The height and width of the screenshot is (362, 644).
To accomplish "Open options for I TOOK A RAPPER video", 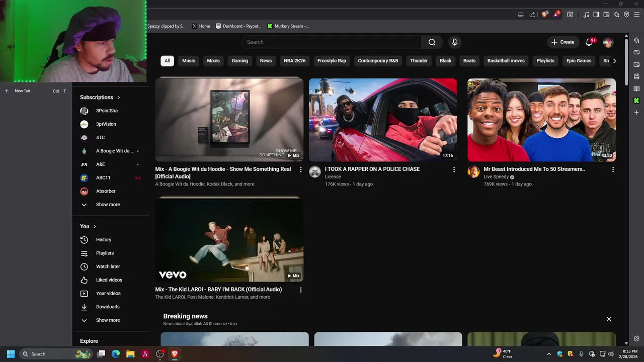I will 454,170.
